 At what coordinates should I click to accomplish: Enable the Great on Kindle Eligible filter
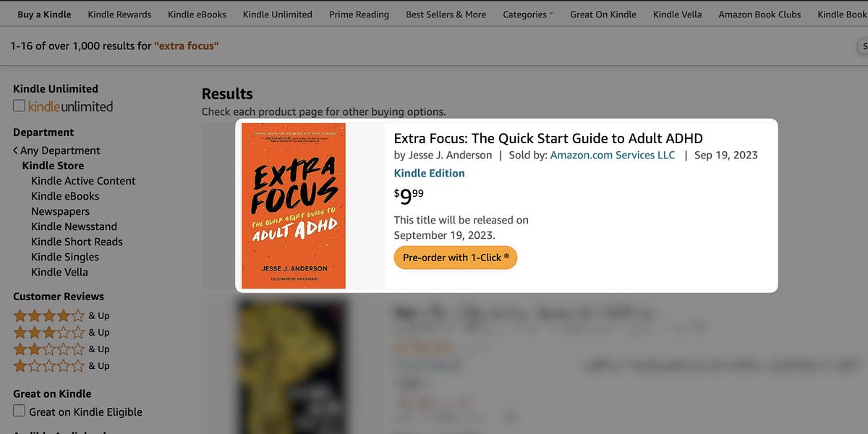point(18,411)
